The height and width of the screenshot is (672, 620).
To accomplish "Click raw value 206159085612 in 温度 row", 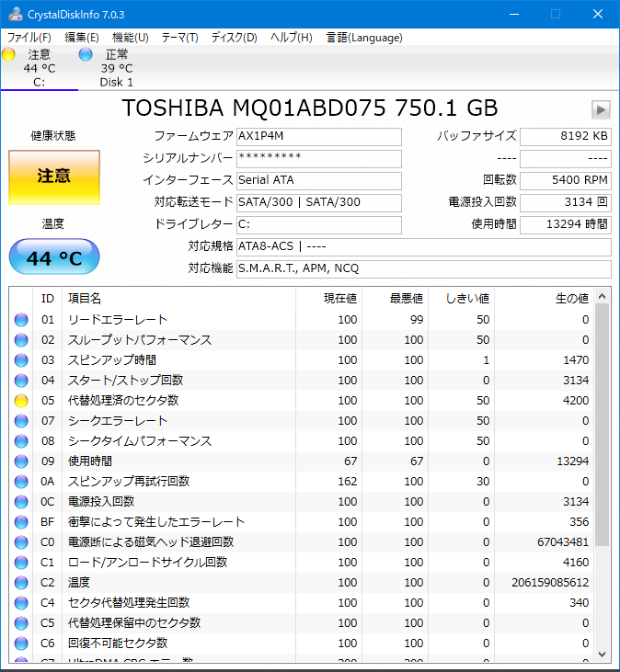I will [550, 583].
